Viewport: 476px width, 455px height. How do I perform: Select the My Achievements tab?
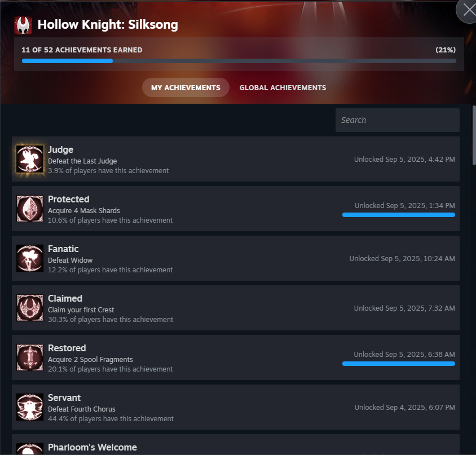pyautogui.click(x=186, y=88)
